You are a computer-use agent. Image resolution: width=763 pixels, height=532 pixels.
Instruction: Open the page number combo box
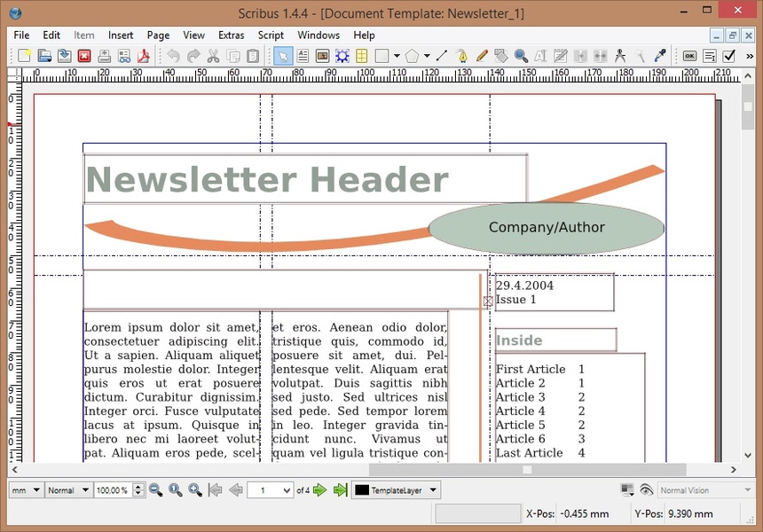pos(271,490)
